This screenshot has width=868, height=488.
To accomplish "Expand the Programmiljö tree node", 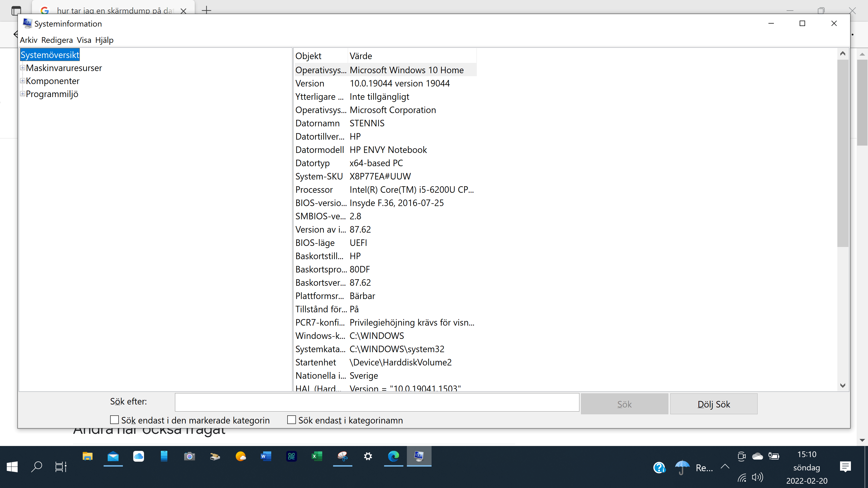I will pyautogui.click(x=23, y=94).
